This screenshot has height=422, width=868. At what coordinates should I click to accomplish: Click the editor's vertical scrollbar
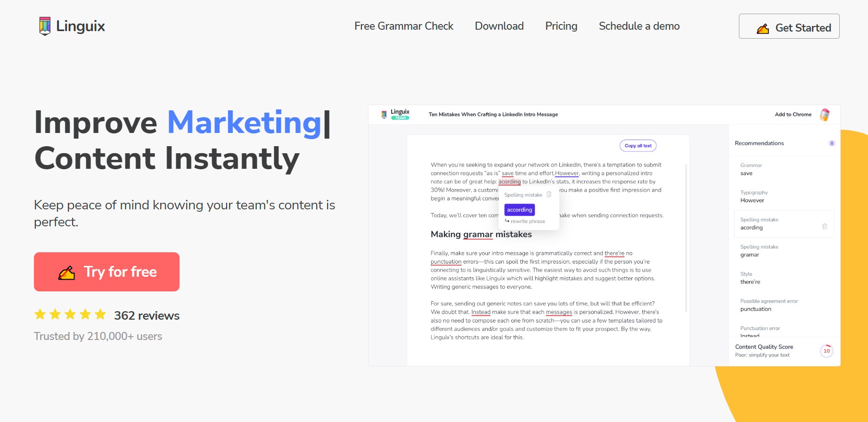(x=686, y=238)
